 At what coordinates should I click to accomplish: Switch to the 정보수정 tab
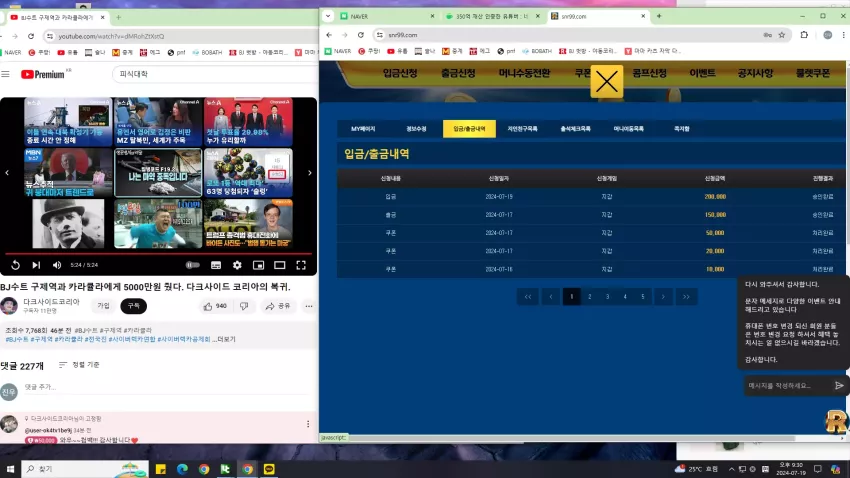pyautogui.click(x=416, y=129)
